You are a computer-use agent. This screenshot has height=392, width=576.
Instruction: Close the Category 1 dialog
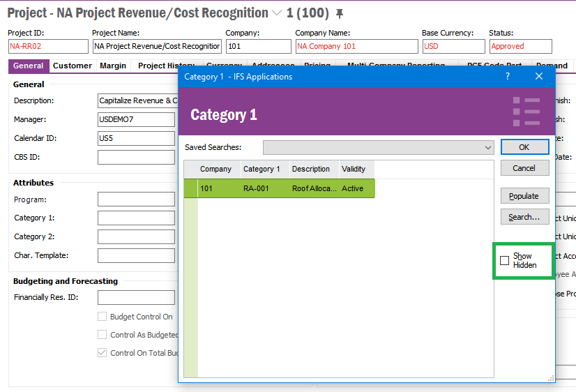point(539,77)
